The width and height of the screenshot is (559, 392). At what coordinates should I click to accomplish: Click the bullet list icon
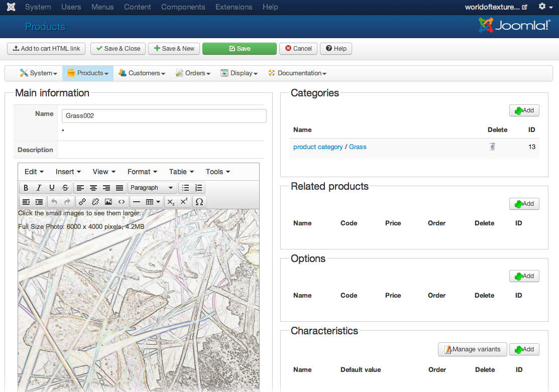point(186,188)
